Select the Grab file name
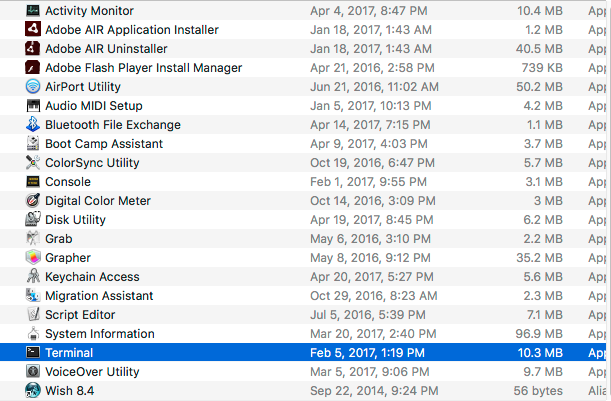The image size is (611, 401). pos(58,238)
